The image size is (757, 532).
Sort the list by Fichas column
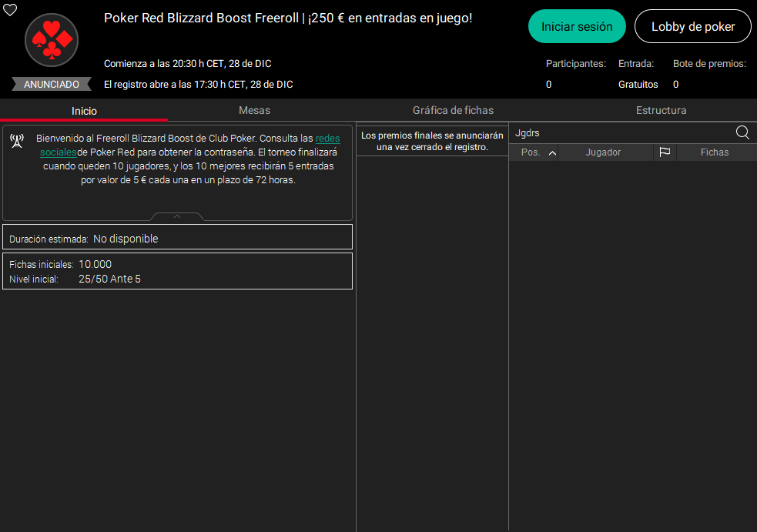(714, 152)
